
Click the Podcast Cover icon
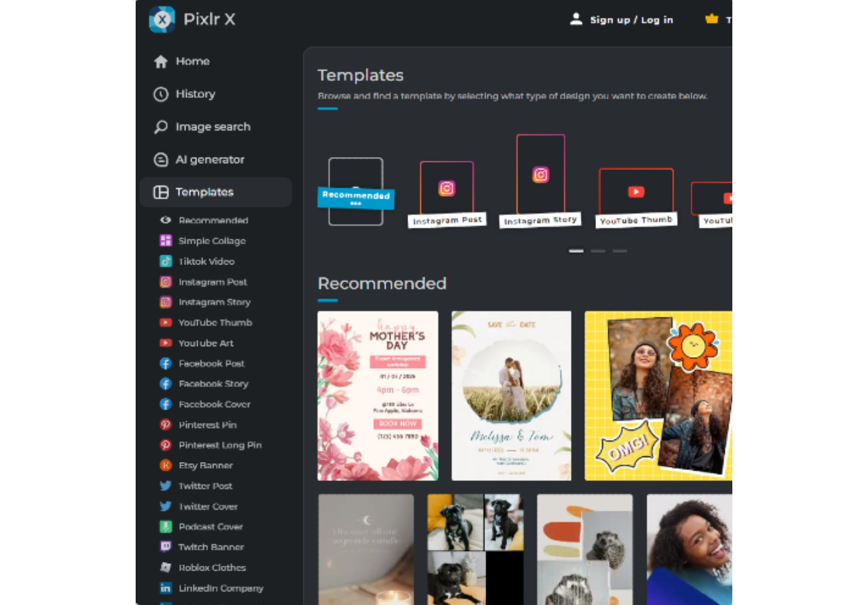166,526
